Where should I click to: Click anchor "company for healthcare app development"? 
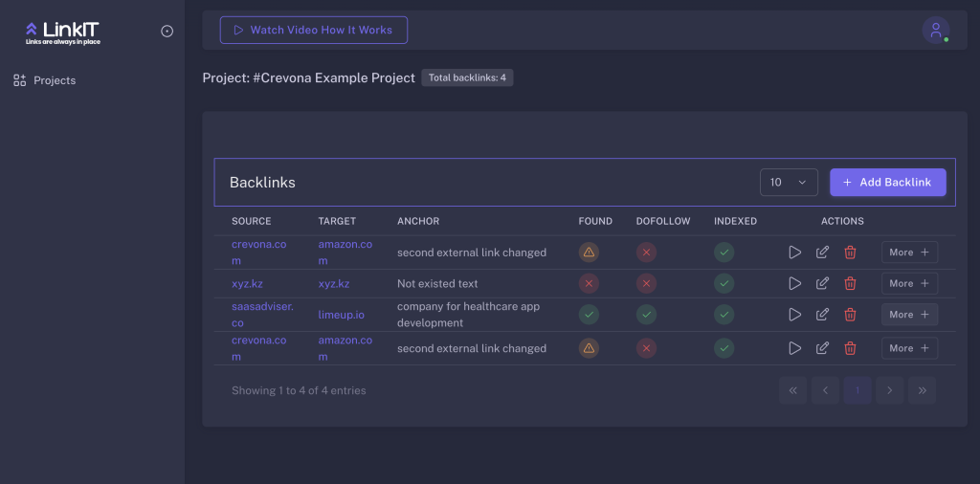(468, 315)
